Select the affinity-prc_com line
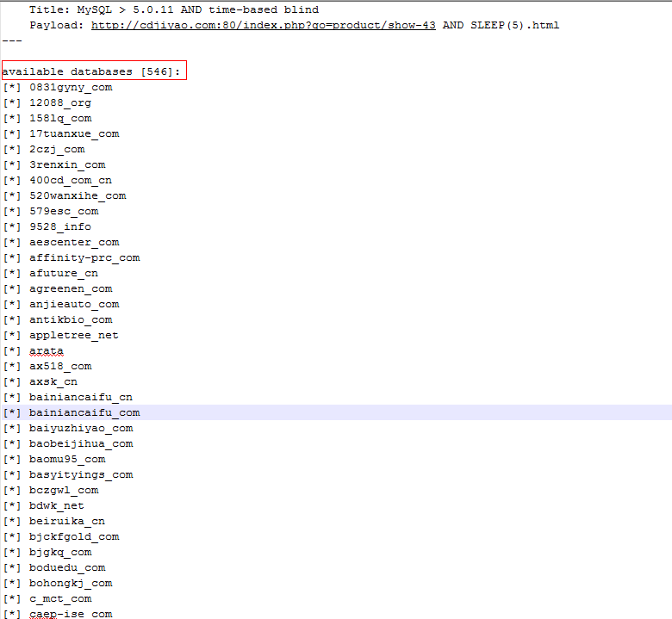This screenshot has width=672, height=619. [84, 257]
